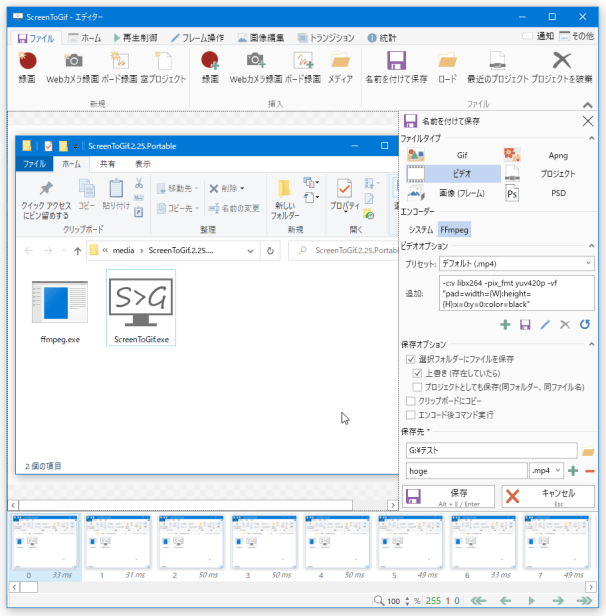Click the green plus to add a preset
The height and width of the screenshot is (616, 606).
coord(505,324)
